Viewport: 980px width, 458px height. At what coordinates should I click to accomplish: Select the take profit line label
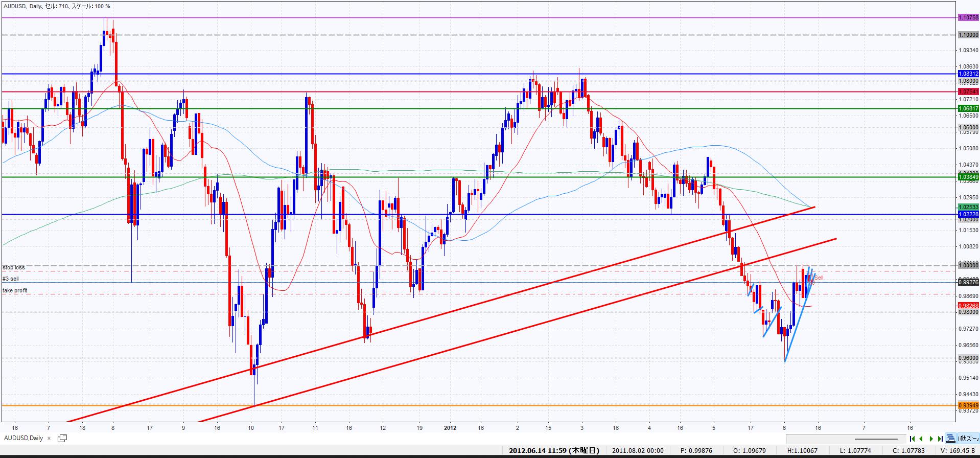point(15,290)
